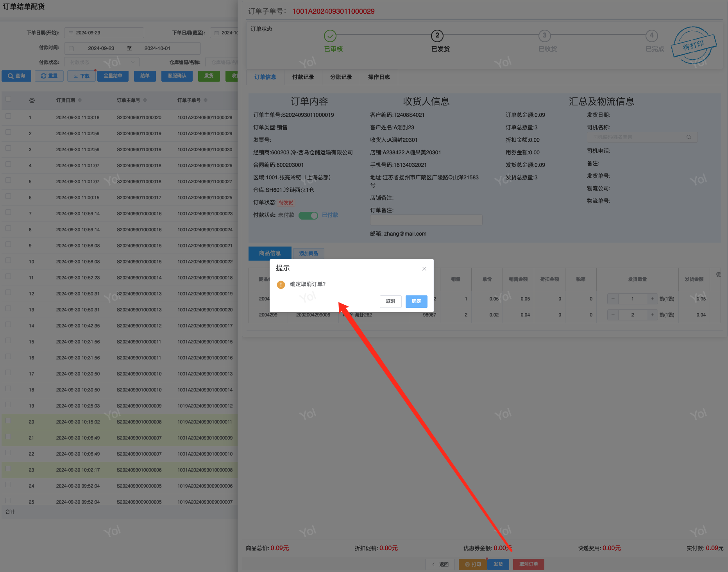Sort by 订单主单号 column arrows
This screenshot has height=572, width=728.
coord(145,100)
